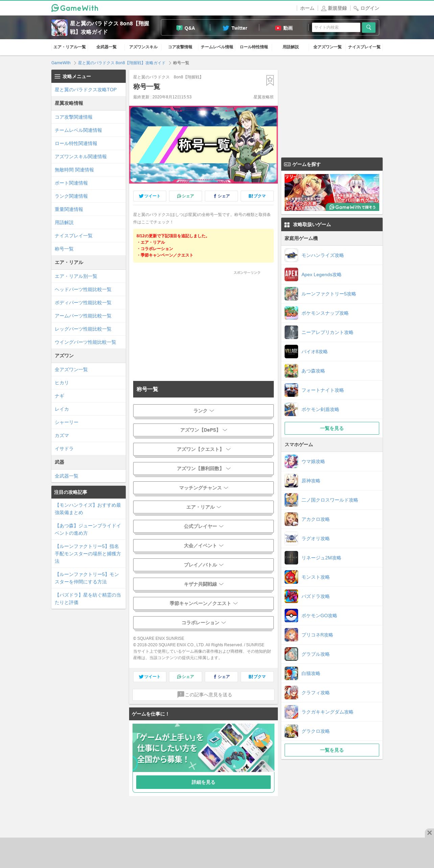Click the フォートナイト game icon
434x868 pixels.
291,390
